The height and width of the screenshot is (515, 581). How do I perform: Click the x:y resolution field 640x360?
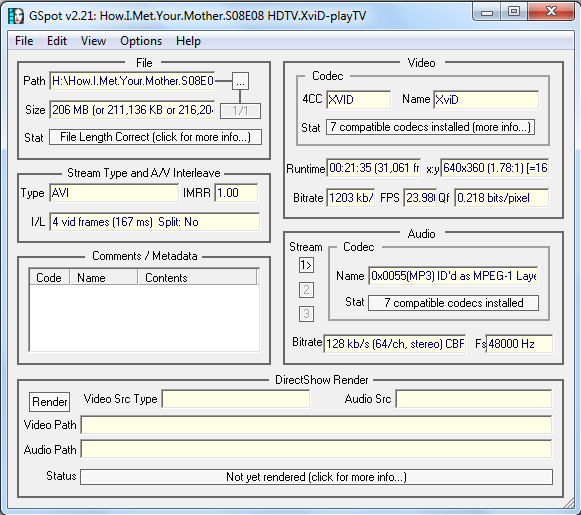point(495,168)
